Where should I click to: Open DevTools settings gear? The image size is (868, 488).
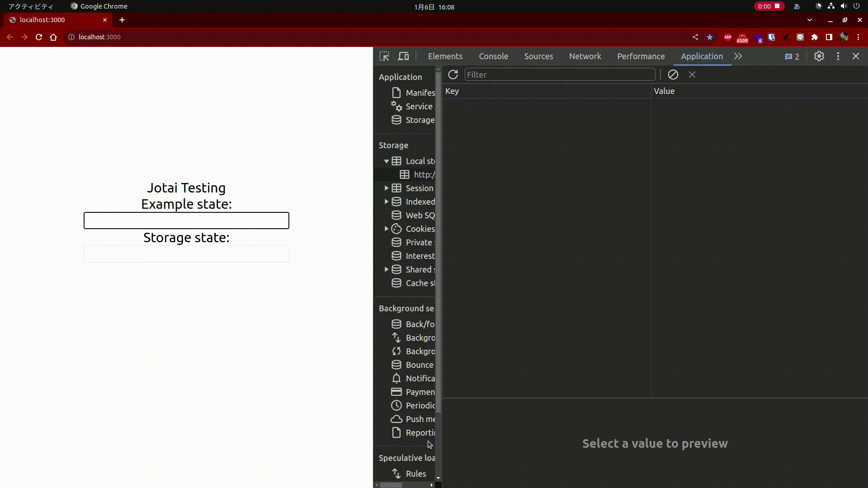pos(819,56)
